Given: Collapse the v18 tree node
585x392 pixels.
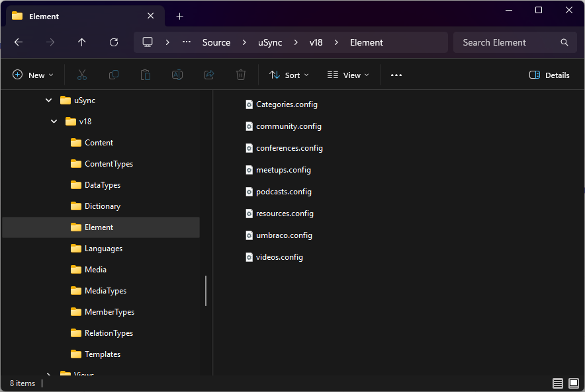Looking at the screenshot, I should coord(54,122).
